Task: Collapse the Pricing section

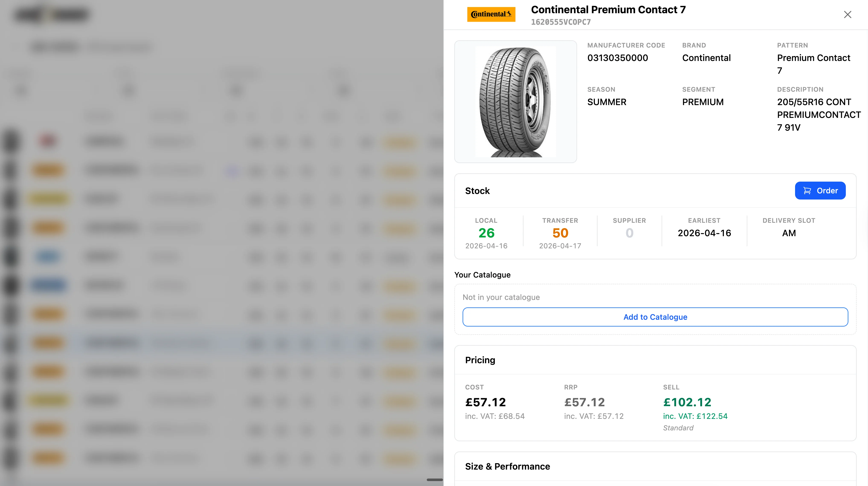Action: 480,360
